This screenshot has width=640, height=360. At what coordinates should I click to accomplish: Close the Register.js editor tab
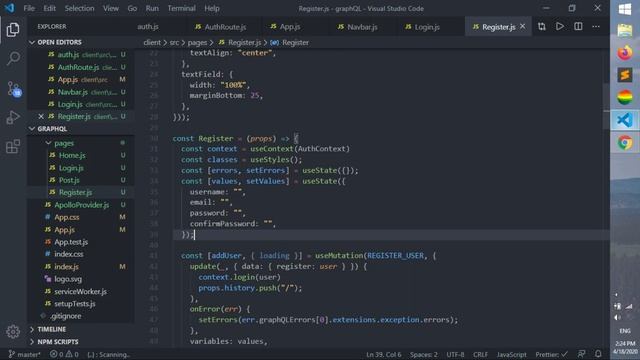pyautogui.click(x=522, y=27)
